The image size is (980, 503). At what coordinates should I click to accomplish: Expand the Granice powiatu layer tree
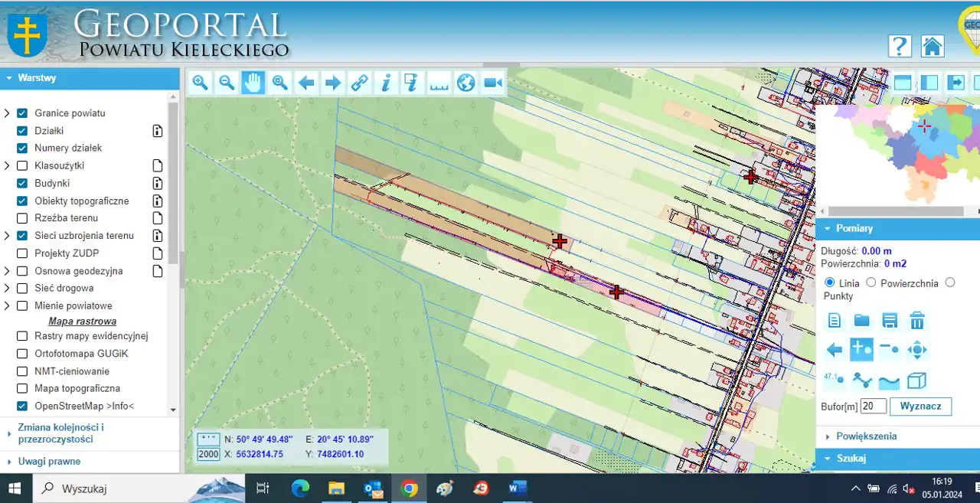[x=7, y=113]
